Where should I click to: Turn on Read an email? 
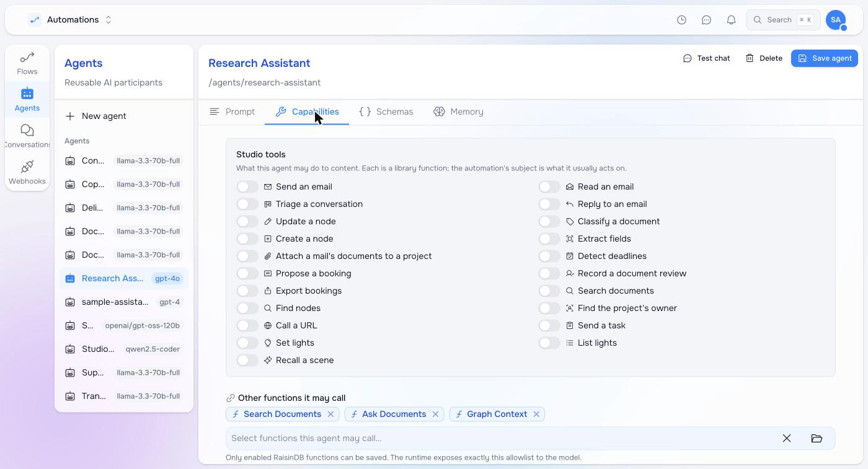coord(549,186)
